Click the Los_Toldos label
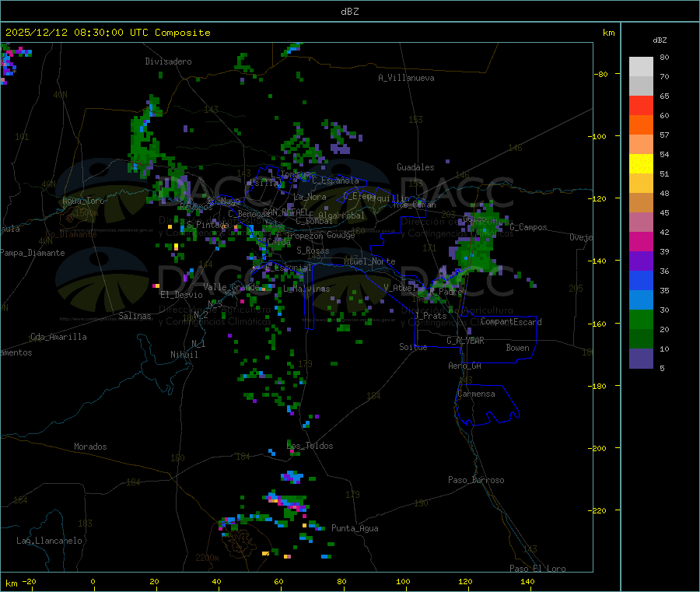700x592 pixels. coord(310,446)
